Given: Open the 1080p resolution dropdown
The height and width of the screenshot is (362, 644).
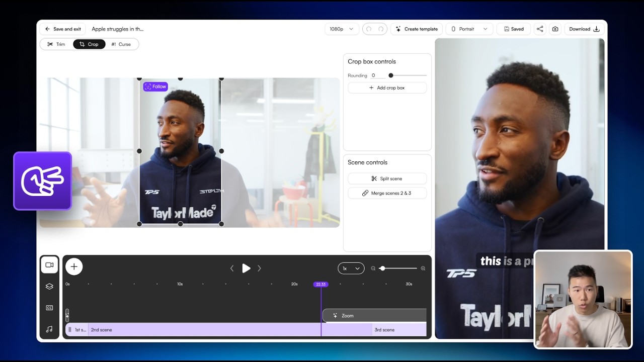Looking at the screenshot, I should (x=342, y=29).
